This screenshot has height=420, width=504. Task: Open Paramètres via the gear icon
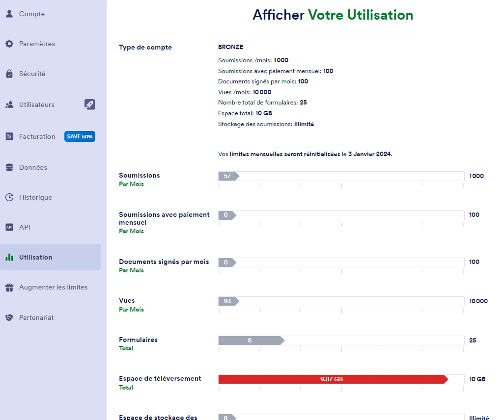[10, 44]
